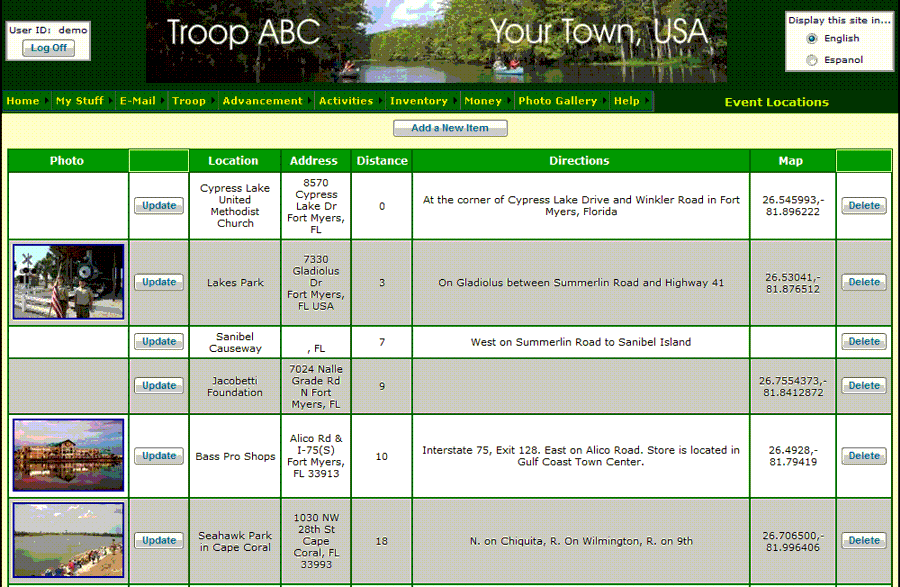Click the Bass Pro Shops location name

pyautogui.click(x=235, y=456)
